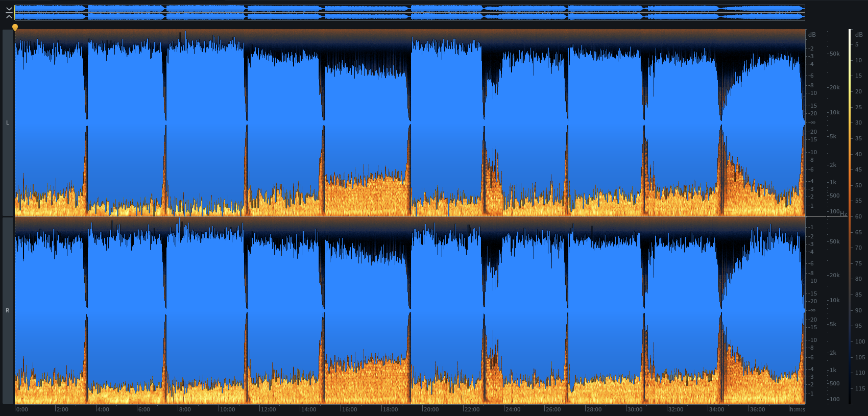
Task: Click the orange playhead marker at 0:00
Action: (15, 28)
